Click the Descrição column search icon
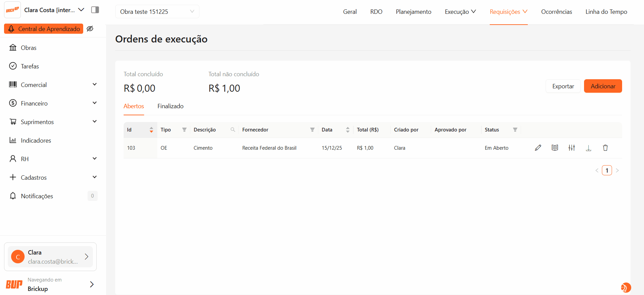Screen dimensions: 644x295 (x=233, y=130)
